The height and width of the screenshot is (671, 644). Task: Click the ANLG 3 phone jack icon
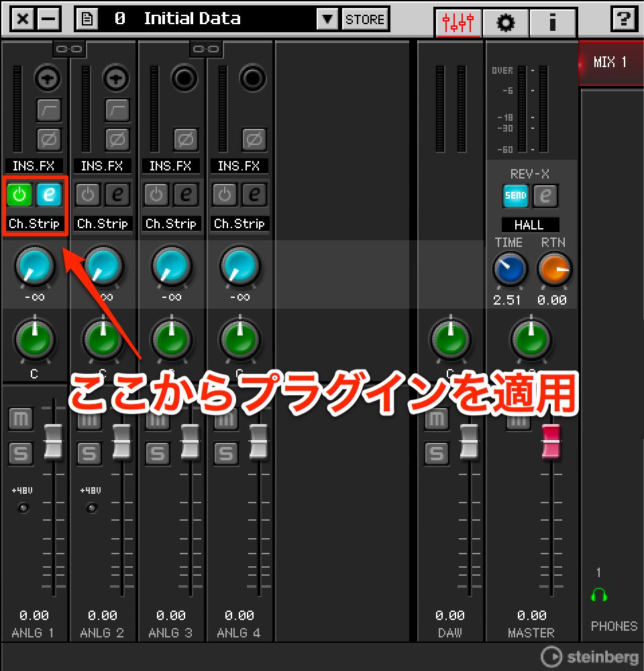coord(184,79)
